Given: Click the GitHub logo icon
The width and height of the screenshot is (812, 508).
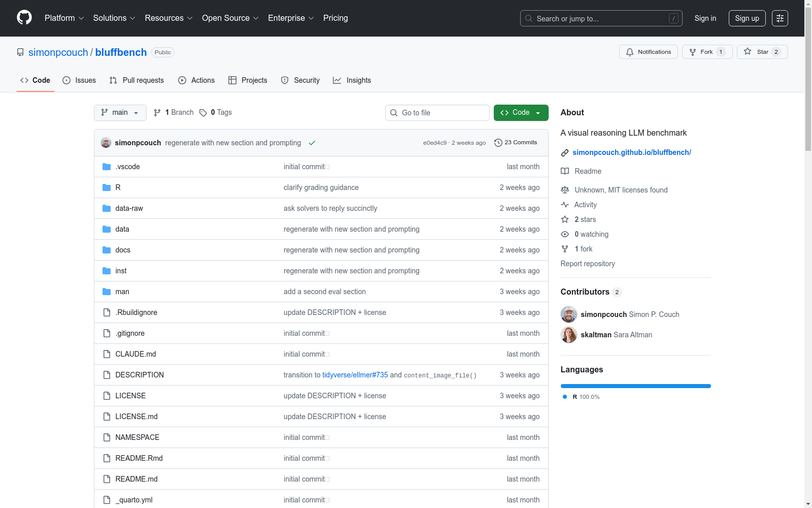Looking at the screenshot, I should (24, 18).
